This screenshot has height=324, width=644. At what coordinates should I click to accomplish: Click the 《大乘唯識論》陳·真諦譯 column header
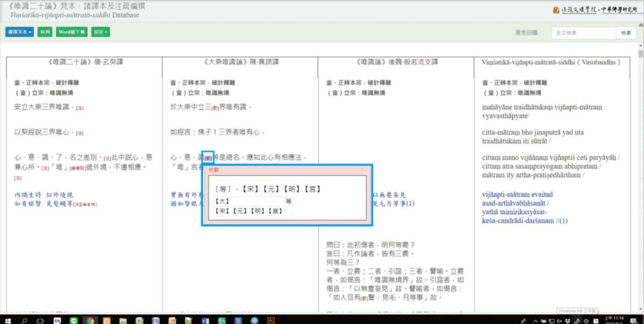coord(240,62)
